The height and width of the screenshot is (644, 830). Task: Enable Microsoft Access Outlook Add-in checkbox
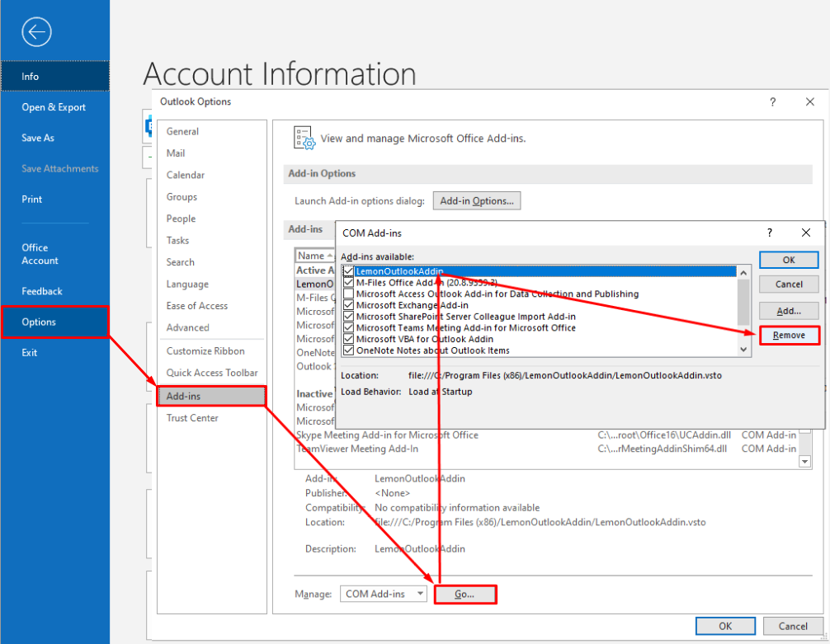click(348, 294)
